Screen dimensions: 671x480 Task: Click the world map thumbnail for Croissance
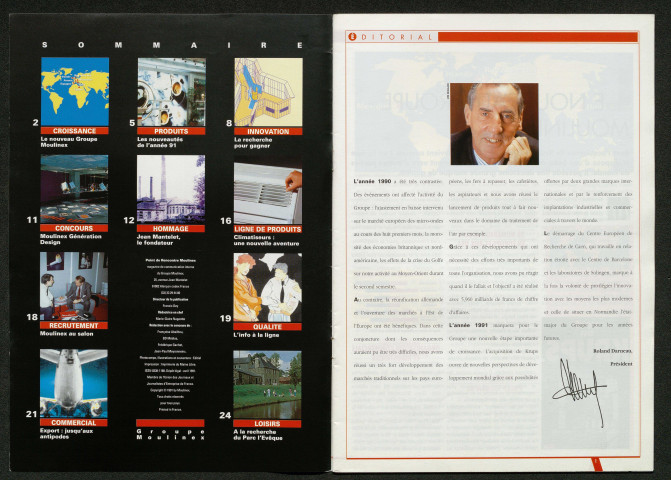[75, 90]
